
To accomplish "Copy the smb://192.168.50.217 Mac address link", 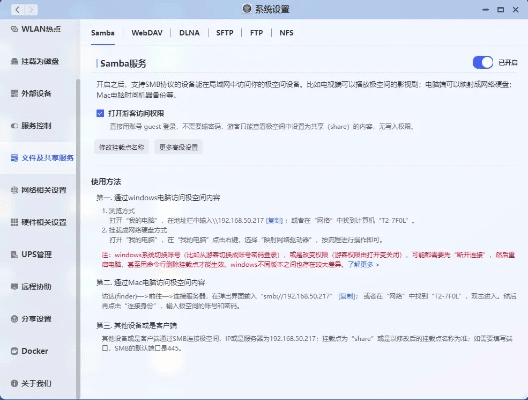I will pos(347,296).
